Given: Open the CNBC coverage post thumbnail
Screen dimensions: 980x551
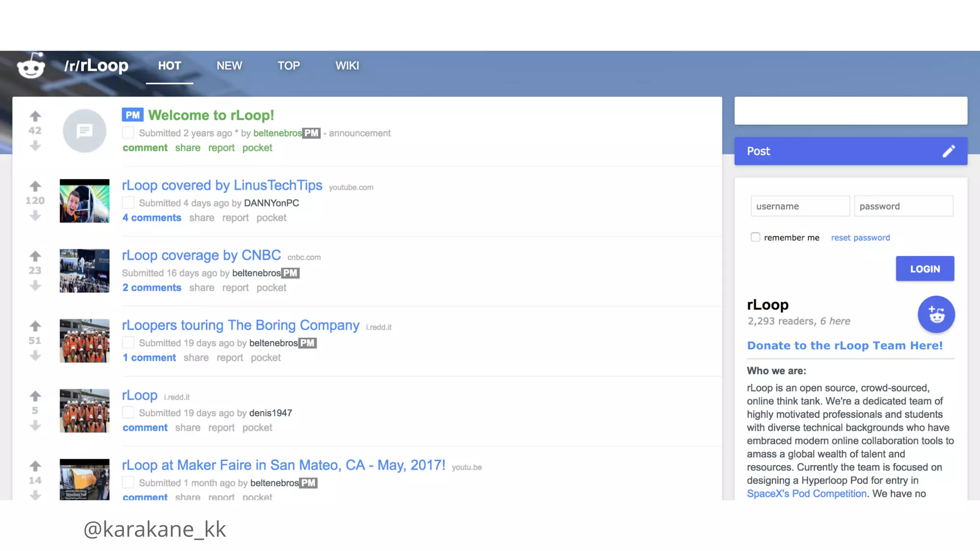Looking at the screenshot, I should pyautogui.click(x=85, y=271).
